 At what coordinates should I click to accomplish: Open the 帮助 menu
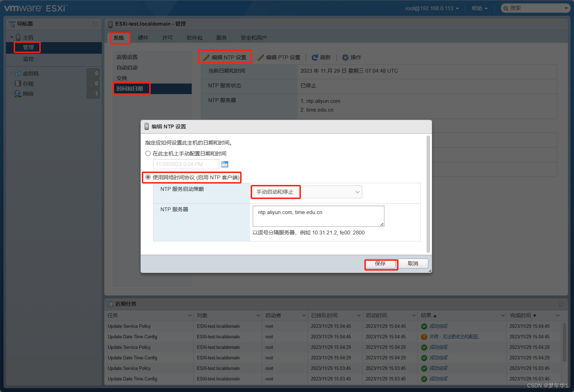(x=479, y=8)
